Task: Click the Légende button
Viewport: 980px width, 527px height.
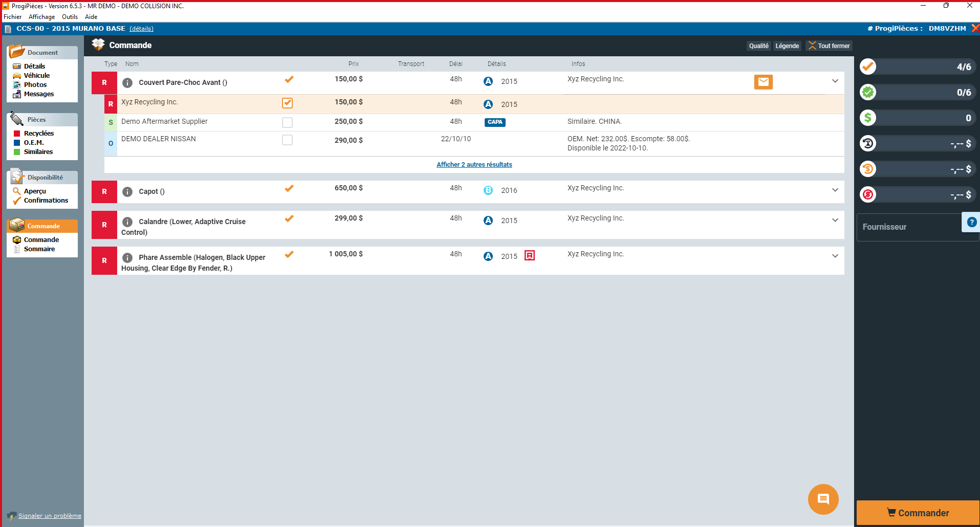Action: coord(787,46)
